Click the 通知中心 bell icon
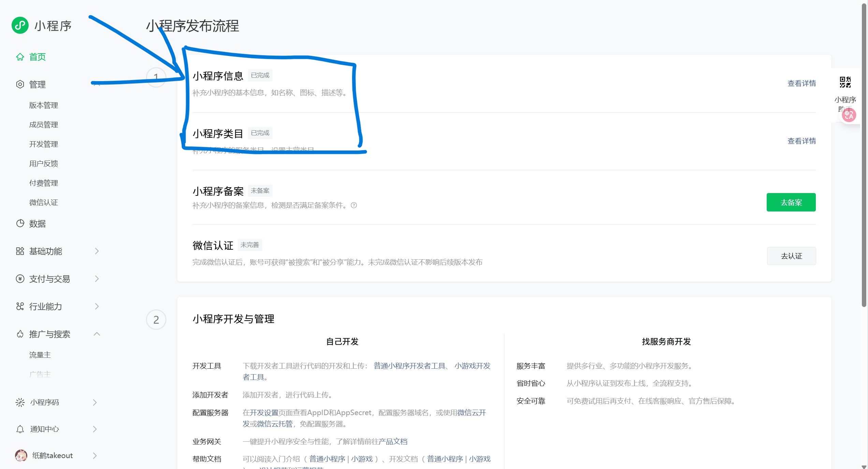Viewport: 868px width, 469px height. click(x=20, y=429)
